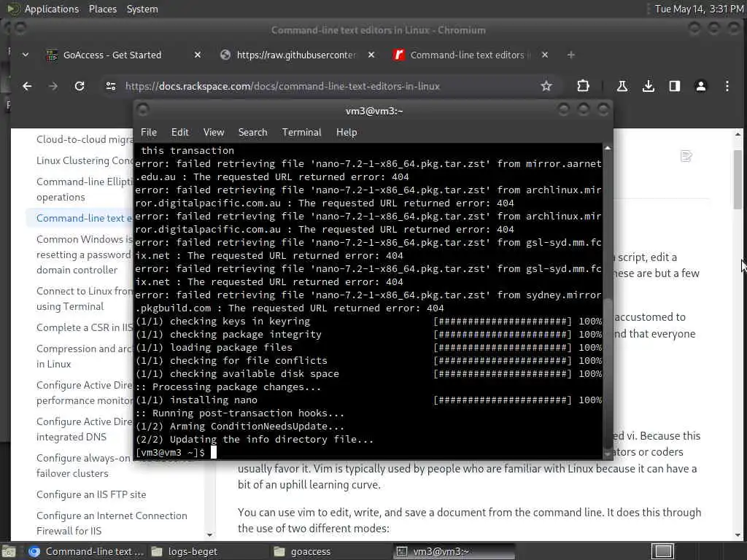Screen dimensions: 747x560
Task: Open Chrome Labs flask icon
Action: [622, 86]
